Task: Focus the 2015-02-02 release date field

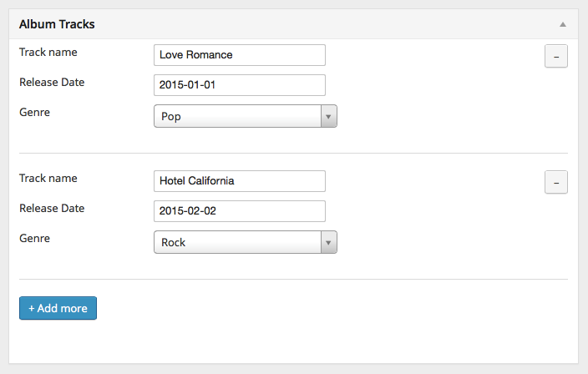Action: (240, 211)
